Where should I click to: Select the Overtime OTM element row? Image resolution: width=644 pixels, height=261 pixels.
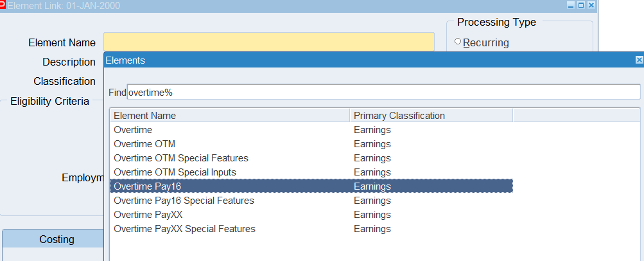click(x=144, y=144)
